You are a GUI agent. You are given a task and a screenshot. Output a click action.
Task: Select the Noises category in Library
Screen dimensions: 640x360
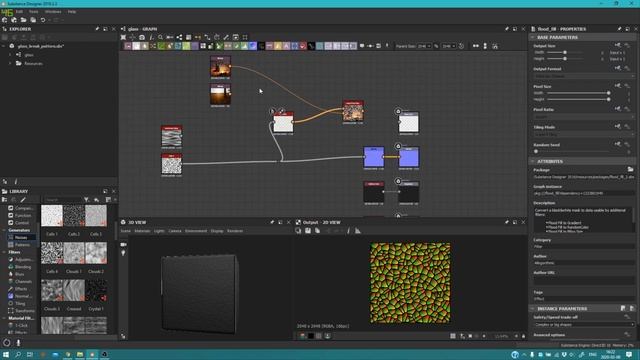pyautogui.click(x=21, y=238)
